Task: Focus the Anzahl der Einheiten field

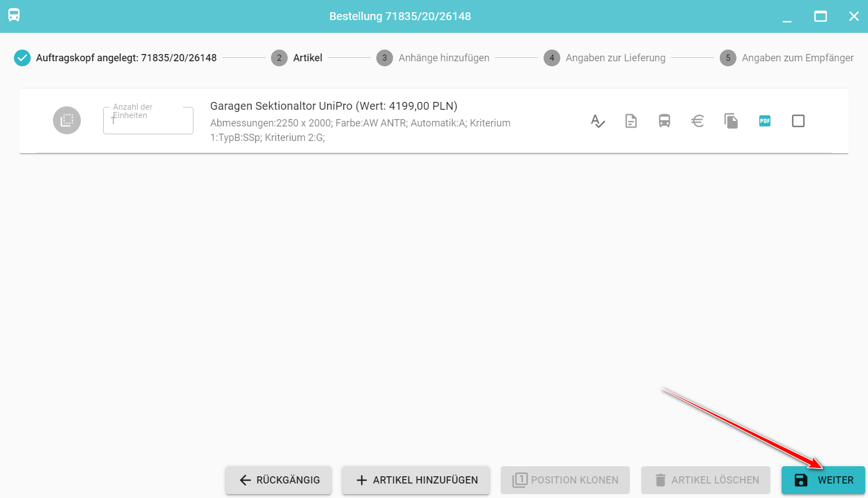Action: tap(148, 121)
